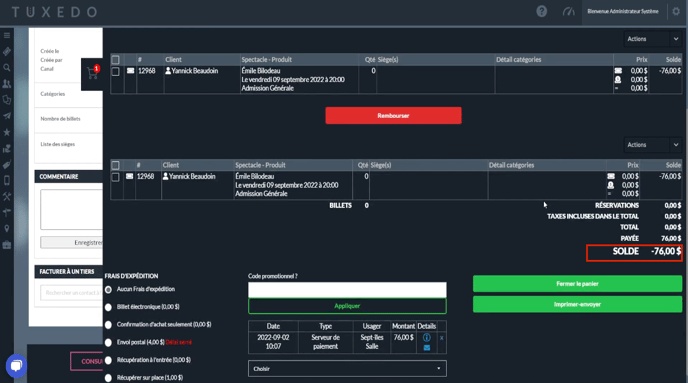Open the chat bubble widget

(16, 365)
